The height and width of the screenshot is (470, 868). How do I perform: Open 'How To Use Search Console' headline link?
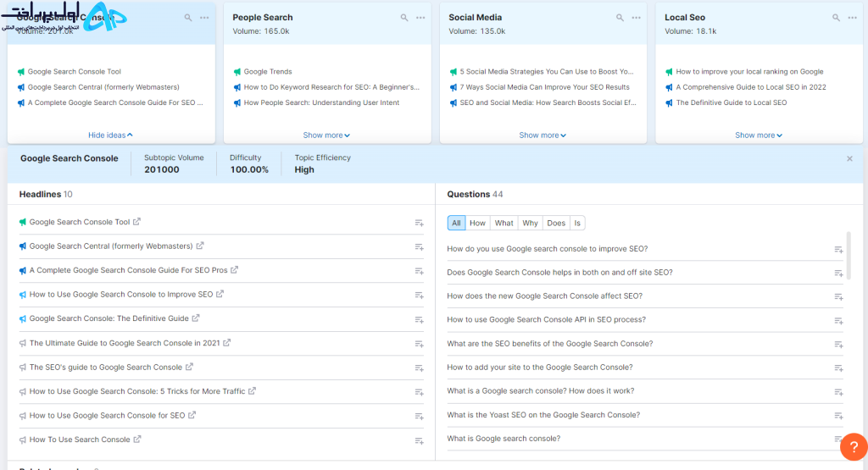click(x=80, y=440)
